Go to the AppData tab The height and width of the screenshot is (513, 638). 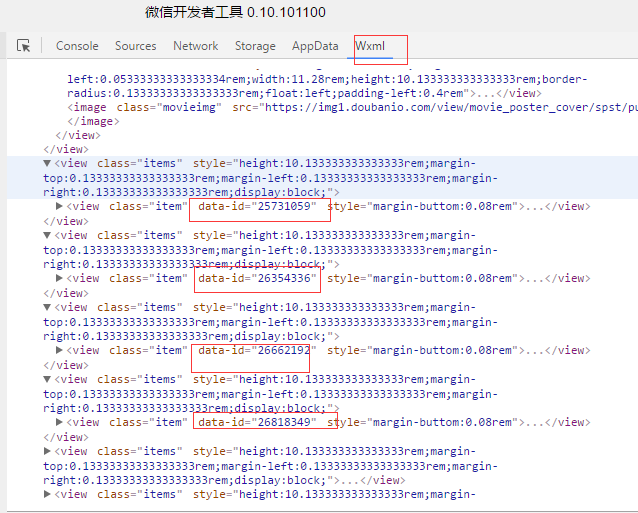[x=315, y=46]
